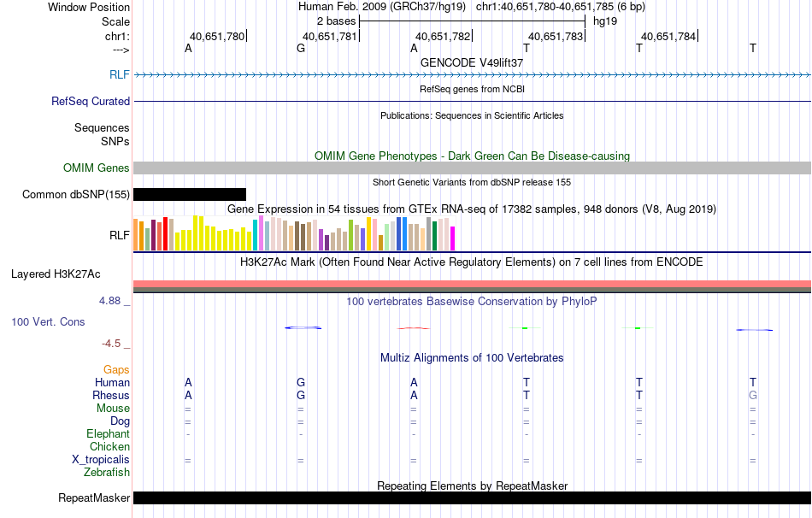The width and height of the screenshot is (812, 518).
Task: Click the RefSeq genes from NCBI title
Action: point(472,89)
